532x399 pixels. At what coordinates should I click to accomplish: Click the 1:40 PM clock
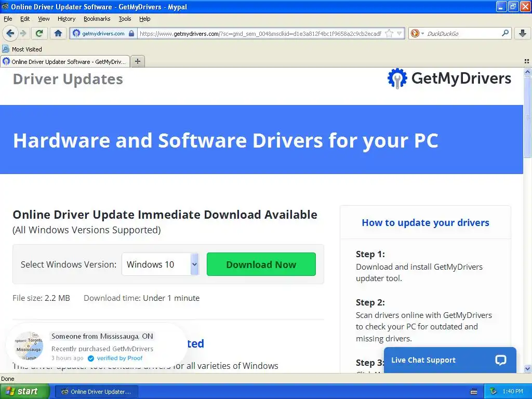(513, 391)
